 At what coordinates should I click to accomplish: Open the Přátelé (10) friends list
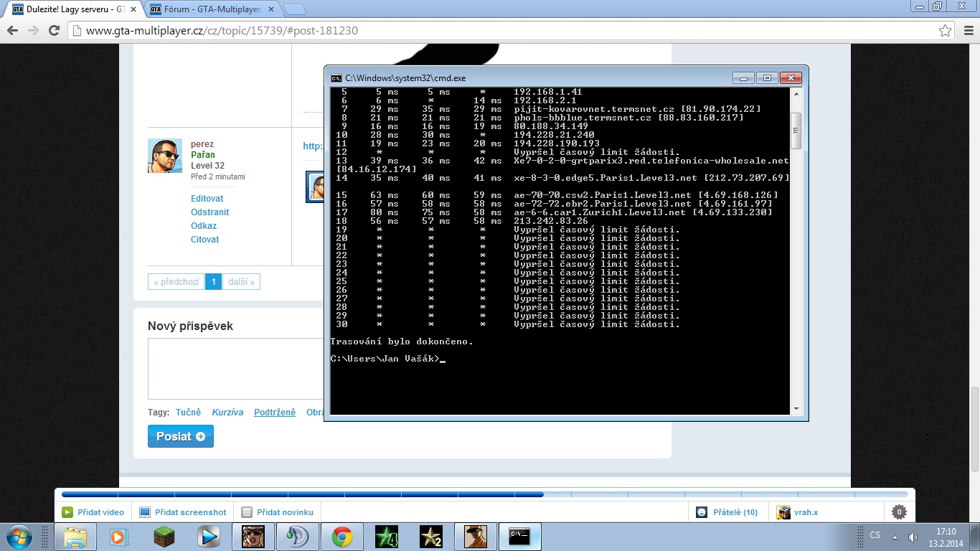tap(727, 512)
